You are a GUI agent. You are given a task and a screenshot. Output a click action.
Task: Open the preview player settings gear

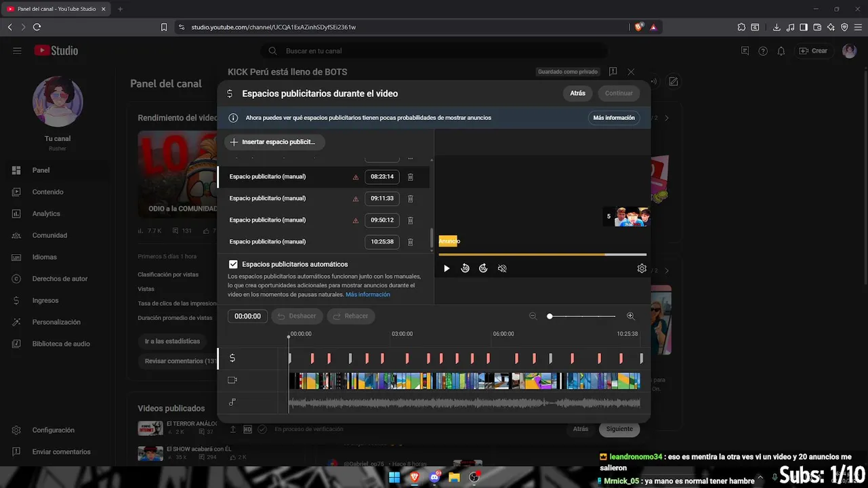(642, 268)
